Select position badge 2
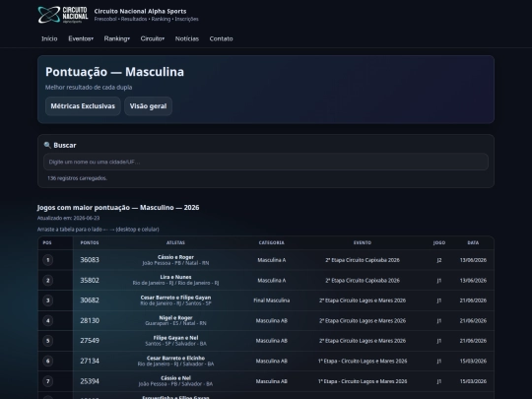This screenshot has width=532, height=399. coord(48,280)
